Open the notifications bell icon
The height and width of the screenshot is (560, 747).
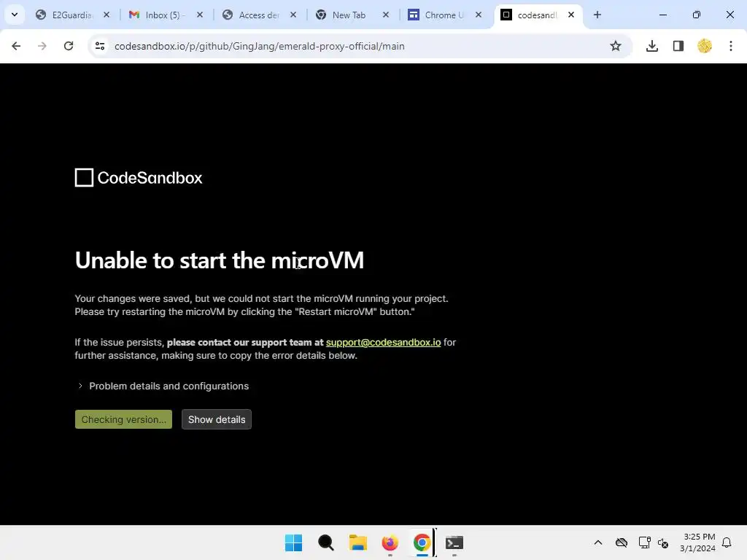click(727, 542)
